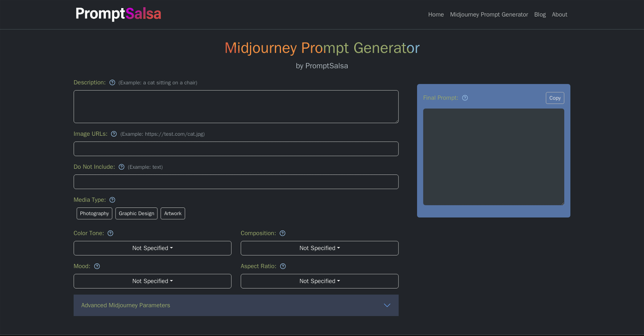Click the '(Example: https://test.com/cat.jpg)' hint

pos(163,134)
